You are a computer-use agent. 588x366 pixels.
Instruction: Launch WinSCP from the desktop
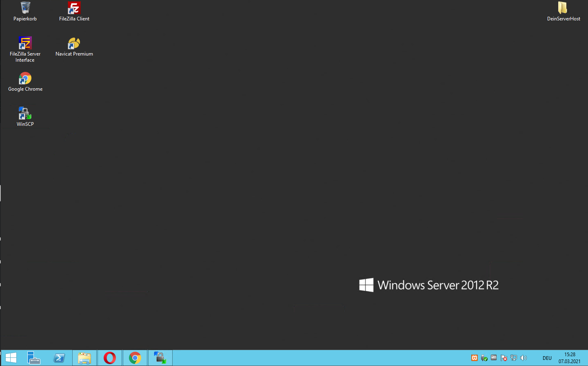[x=25, y=113]
